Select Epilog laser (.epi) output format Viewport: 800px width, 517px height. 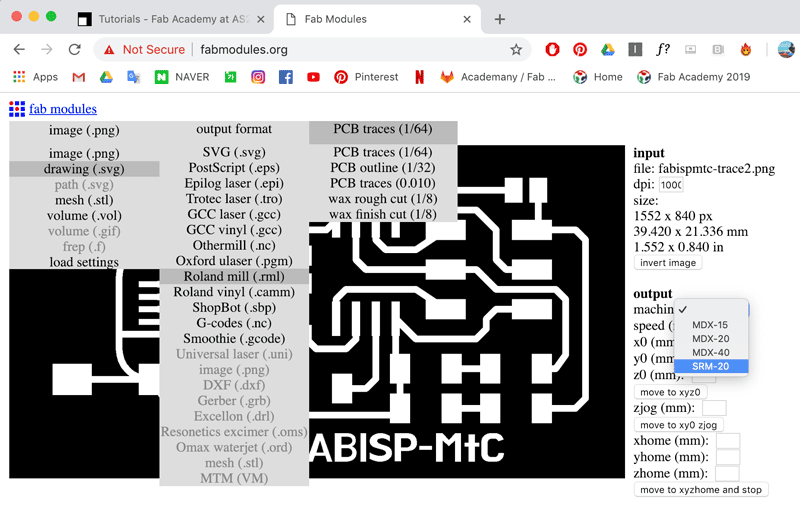click(x=234, y=183)
